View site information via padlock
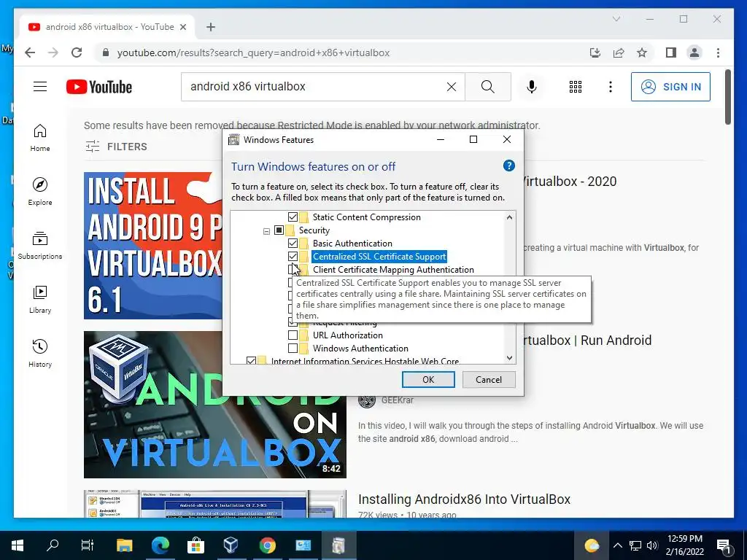 [x=106, y=52]
